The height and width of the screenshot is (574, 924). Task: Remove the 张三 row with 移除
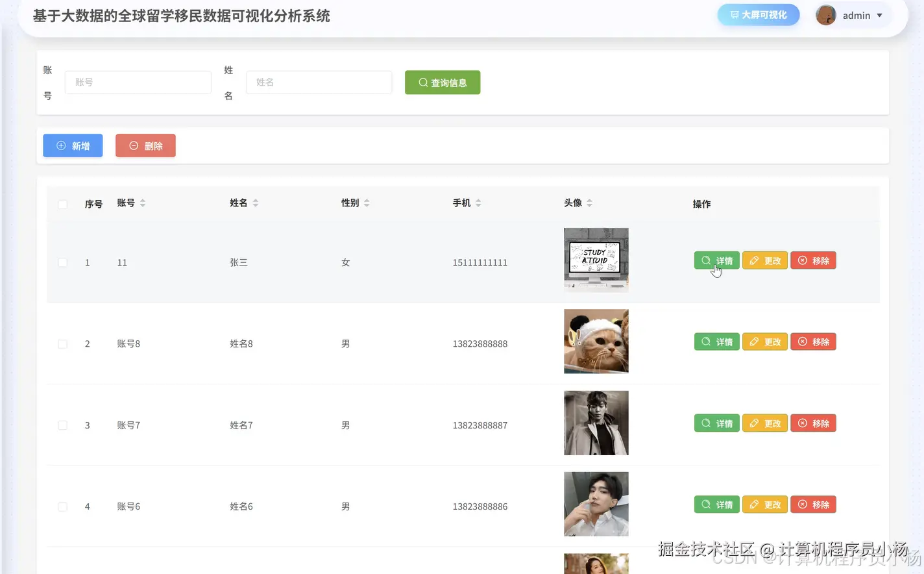coord(813,260)
